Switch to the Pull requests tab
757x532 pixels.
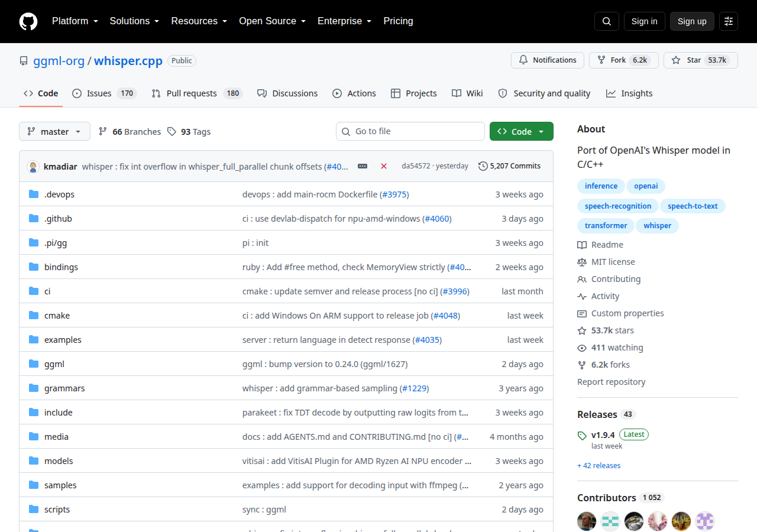tap(197, 93)
